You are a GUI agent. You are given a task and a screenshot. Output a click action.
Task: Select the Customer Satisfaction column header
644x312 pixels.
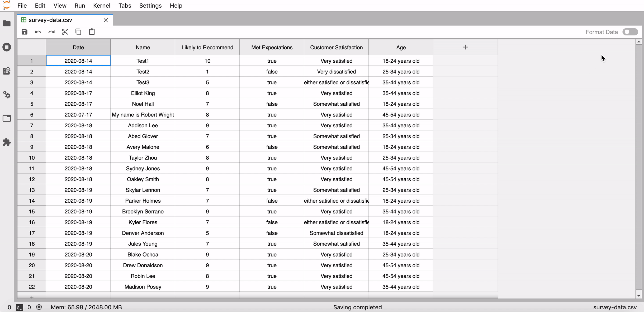pos(336,47)
